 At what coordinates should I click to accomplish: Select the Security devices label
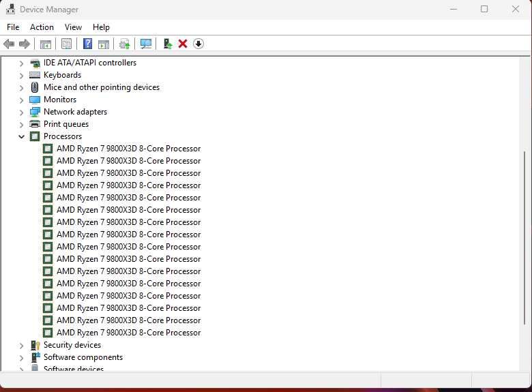(x=72, y=345)
